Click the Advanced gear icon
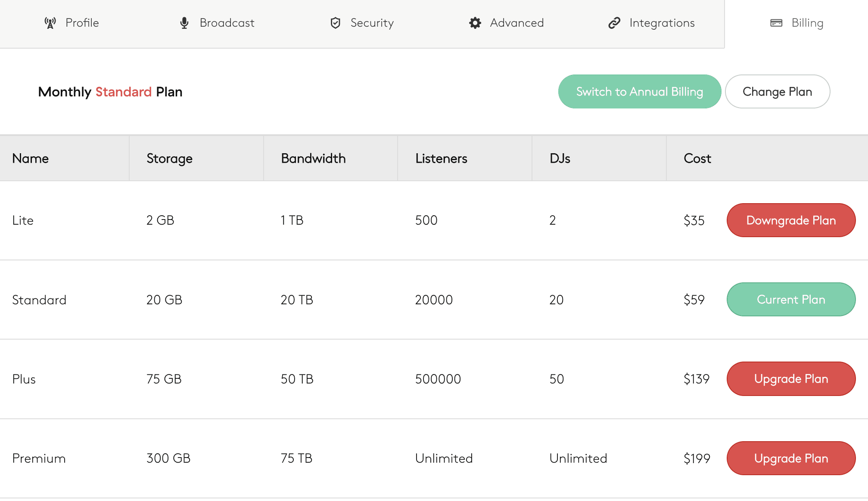868x501 pixels. 475,23
